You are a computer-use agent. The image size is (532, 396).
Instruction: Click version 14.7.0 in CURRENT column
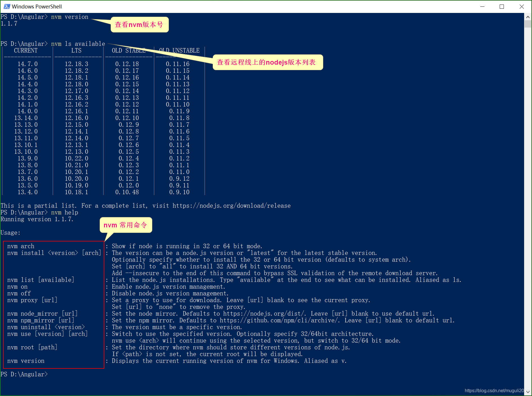click(x=28, y=64)
